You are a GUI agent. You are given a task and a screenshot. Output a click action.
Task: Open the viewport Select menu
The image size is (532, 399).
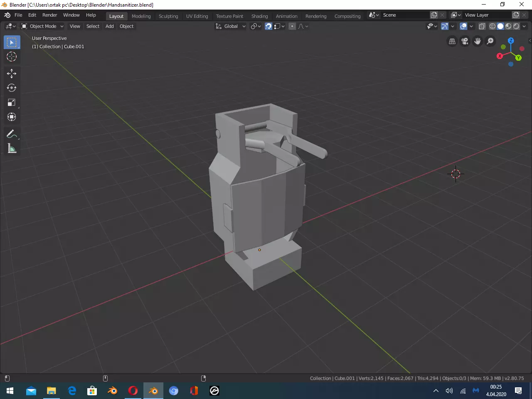pos(93,26)
